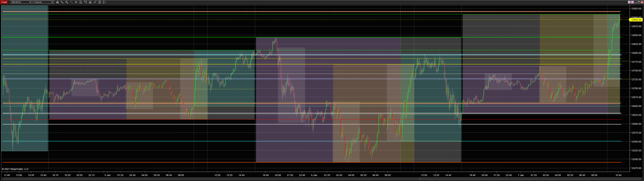The width and height of the screenshot is (644, 181).
Task: Select the Chart tab label
Action: [4, 2]
